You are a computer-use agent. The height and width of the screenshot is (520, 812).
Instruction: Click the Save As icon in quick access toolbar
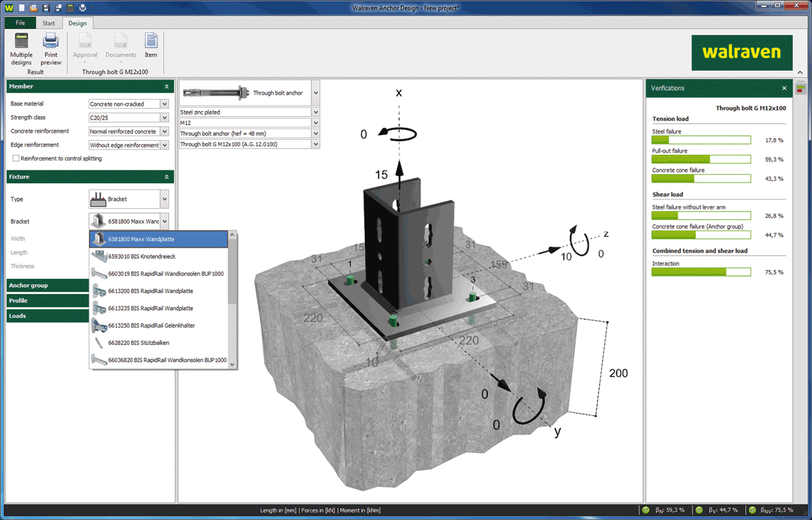click(58, 8)
